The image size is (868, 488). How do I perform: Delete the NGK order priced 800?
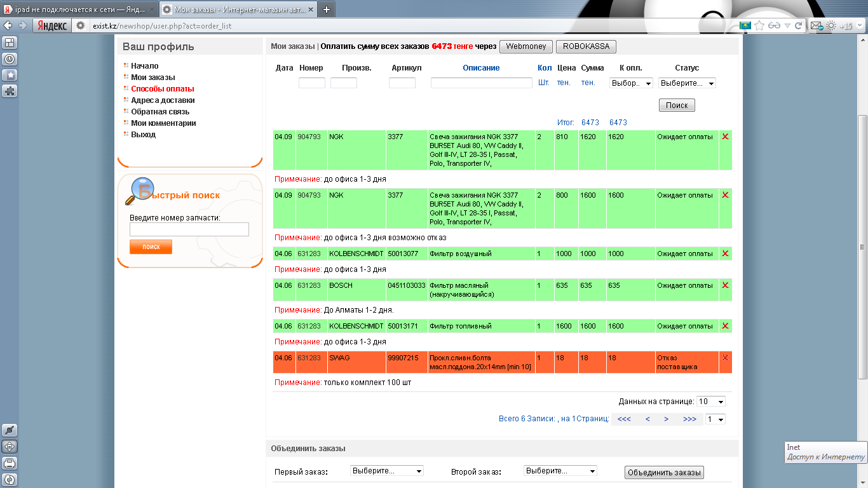pos(726,195)
